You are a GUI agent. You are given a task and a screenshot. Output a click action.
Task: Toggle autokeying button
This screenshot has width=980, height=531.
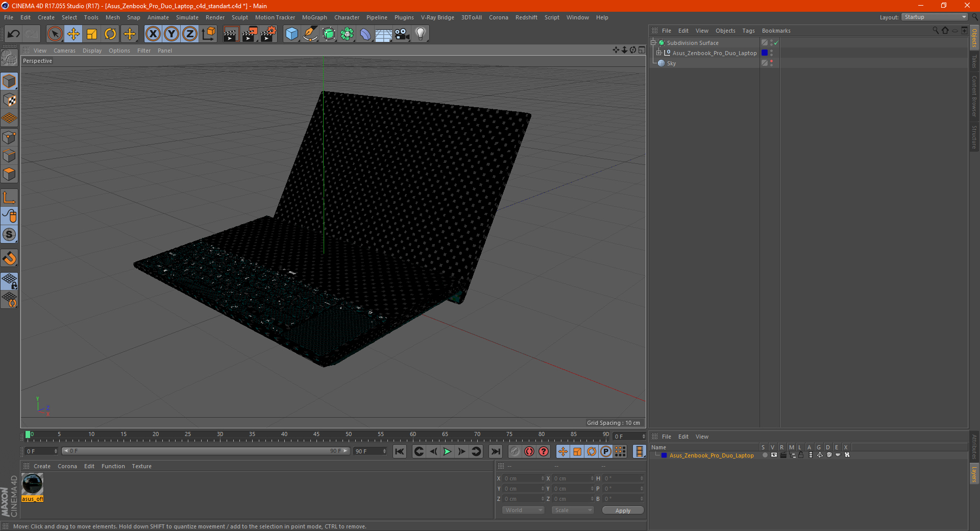[x=529, y=451]
